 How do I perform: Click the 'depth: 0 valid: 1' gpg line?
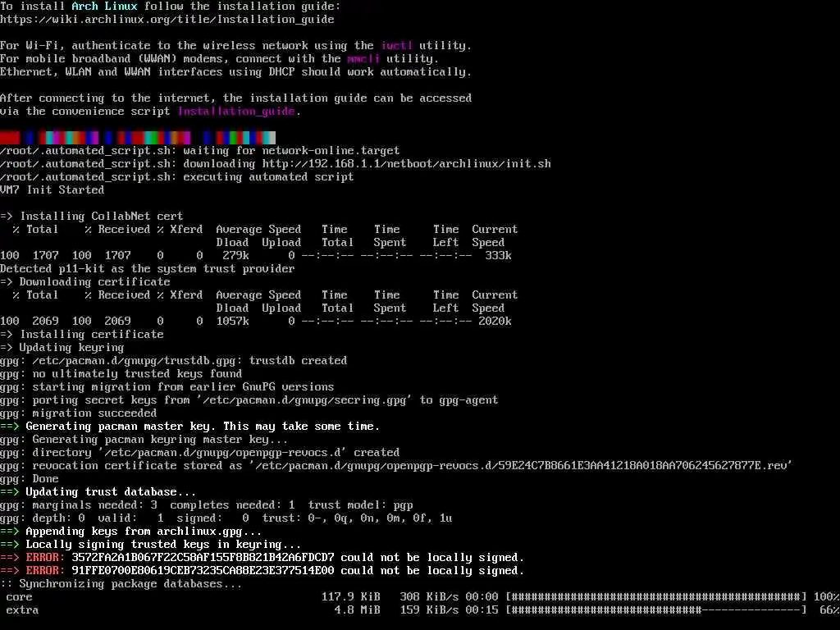click(x=226, y=518)
